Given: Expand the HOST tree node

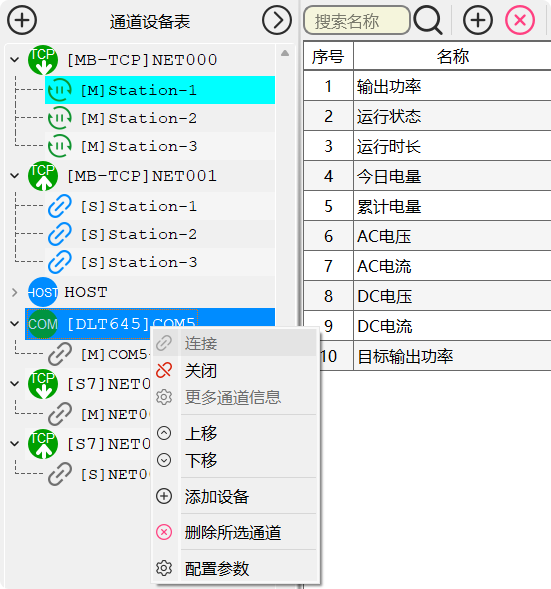Looking at the screenshot, I should tap(15, 292).
